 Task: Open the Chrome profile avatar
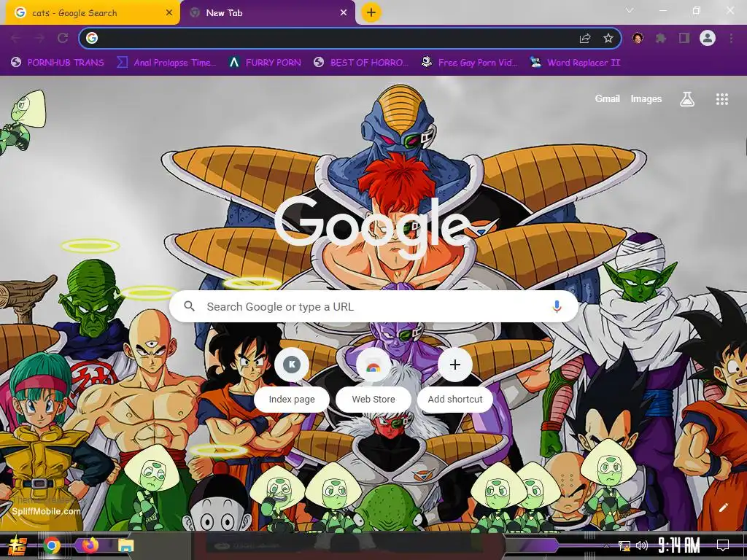tap(708, 38)
